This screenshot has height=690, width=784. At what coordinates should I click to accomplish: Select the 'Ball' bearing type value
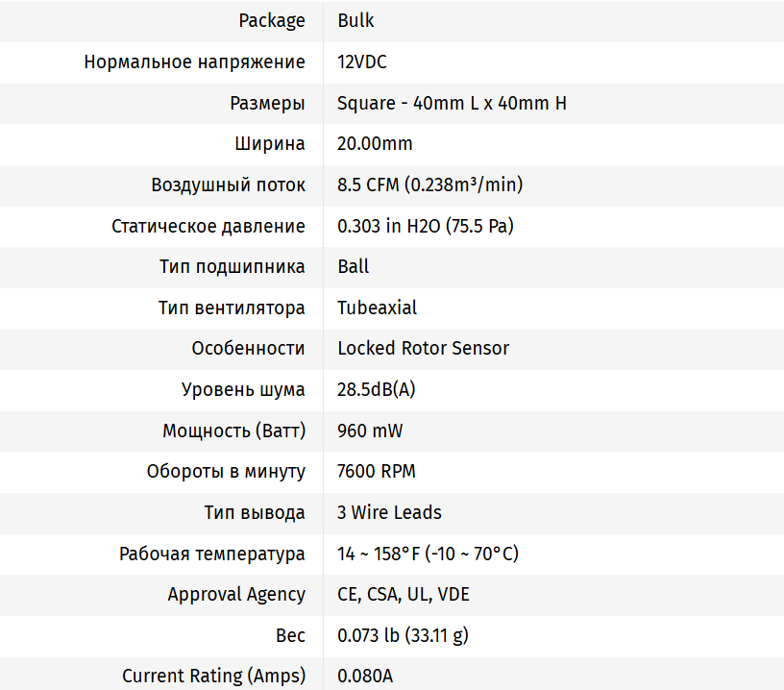tap(353, 266)
